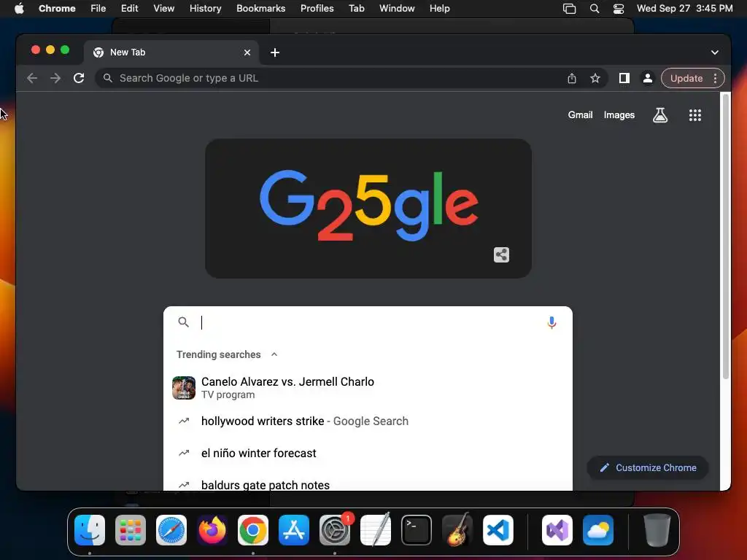This screenshot has width=747, height=560.
Task: Click the Google 25 doodle image
Action: click(x=368, y=208)
